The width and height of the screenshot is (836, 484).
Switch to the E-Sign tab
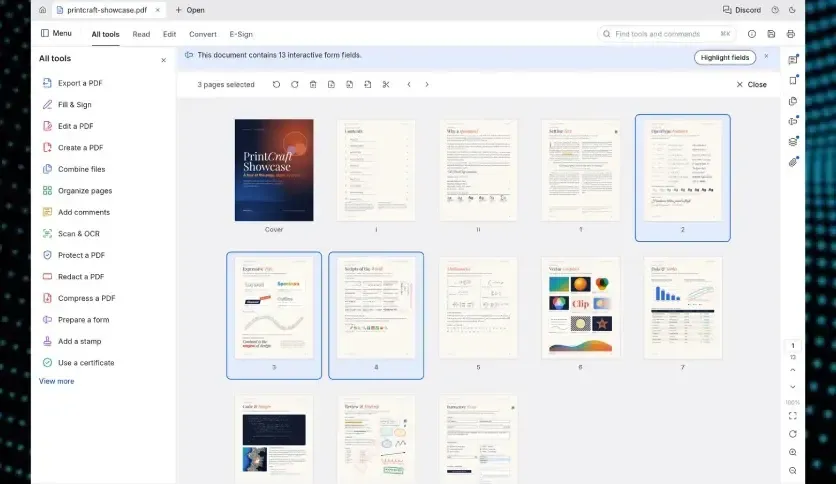tap(241, 34)
